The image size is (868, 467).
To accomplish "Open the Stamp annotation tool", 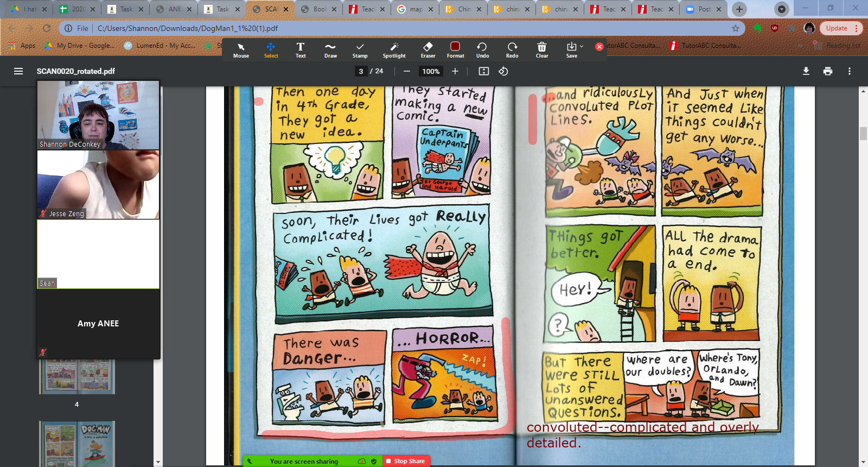I will click(x=360, y=50).
